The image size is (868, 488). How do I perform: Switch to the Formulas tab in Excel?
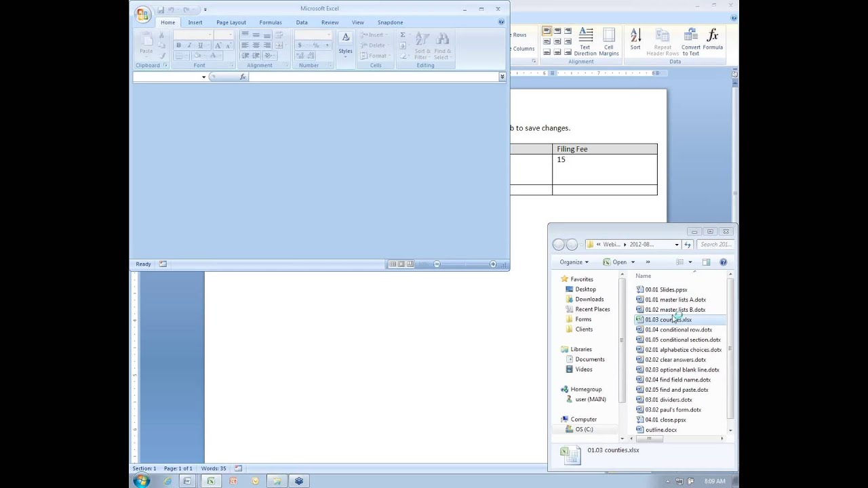tap(271, 22)
